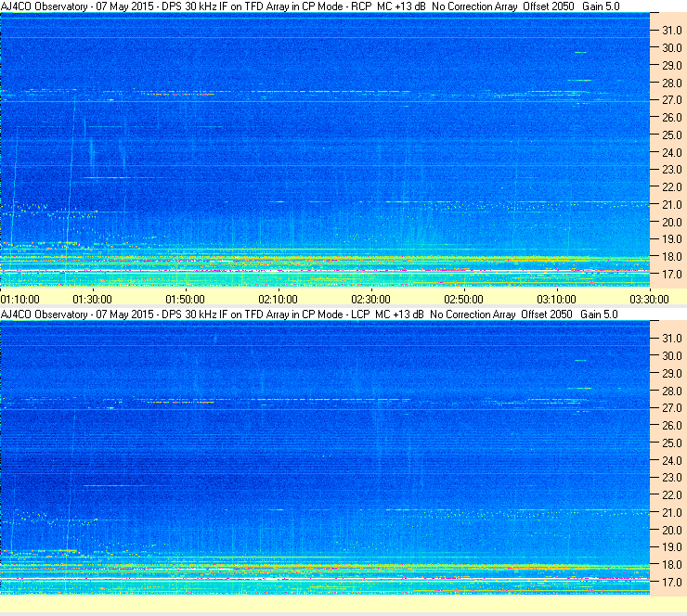687x616 pixels.
Task: Select the 01:50:00 time axis label
Action: click(186, 300)
